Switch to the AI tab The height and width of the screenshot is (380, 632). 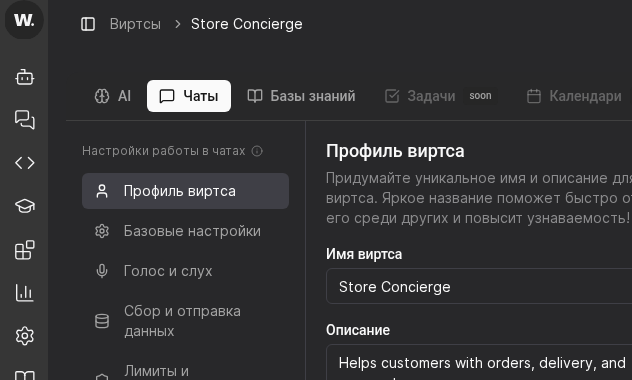(x=113, y=96)
